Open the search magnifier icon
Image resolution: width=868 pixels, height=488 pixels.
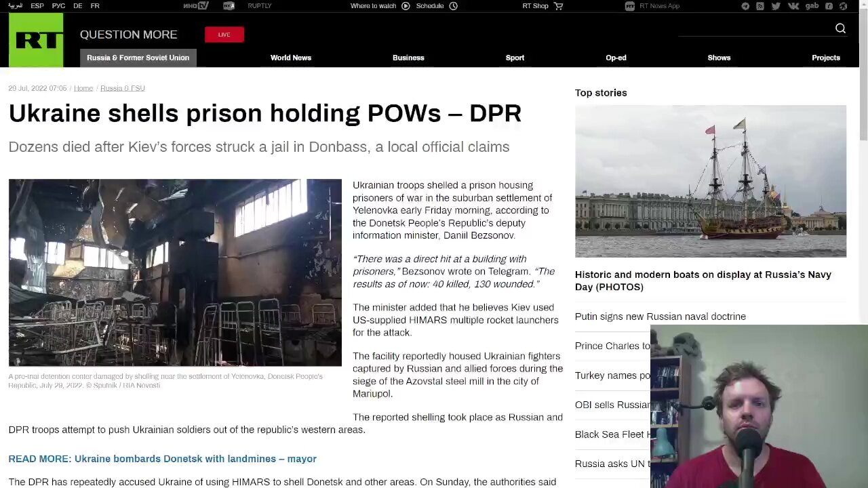tap(840, 28)
